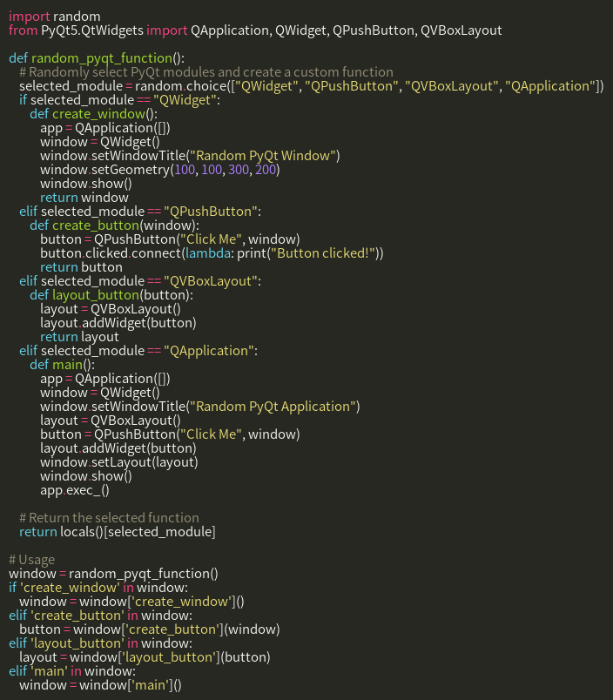Click the line 'elif selected_module == "QPushButton":'
Viewport: 613px width, 700px height.
[140, 212]
